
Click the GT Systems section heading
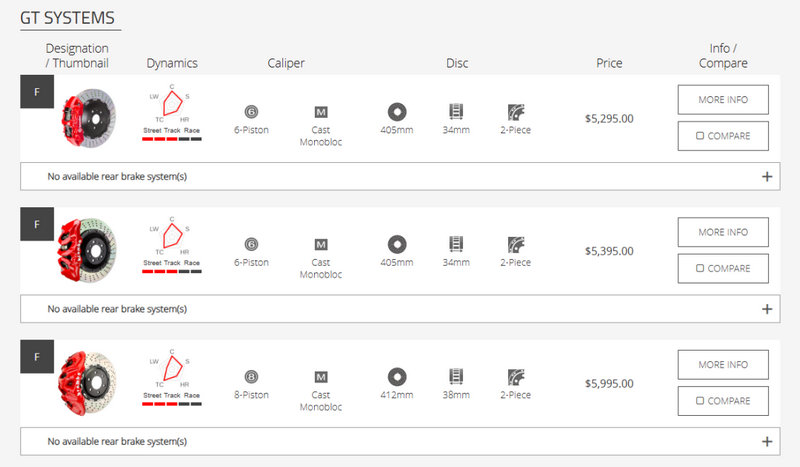click(66, 18)
